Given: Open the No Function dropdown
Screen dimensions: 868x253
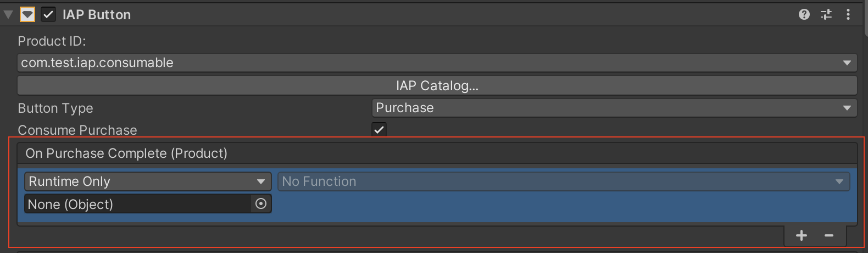Looking at the screenshot, I should pos(564,182).
